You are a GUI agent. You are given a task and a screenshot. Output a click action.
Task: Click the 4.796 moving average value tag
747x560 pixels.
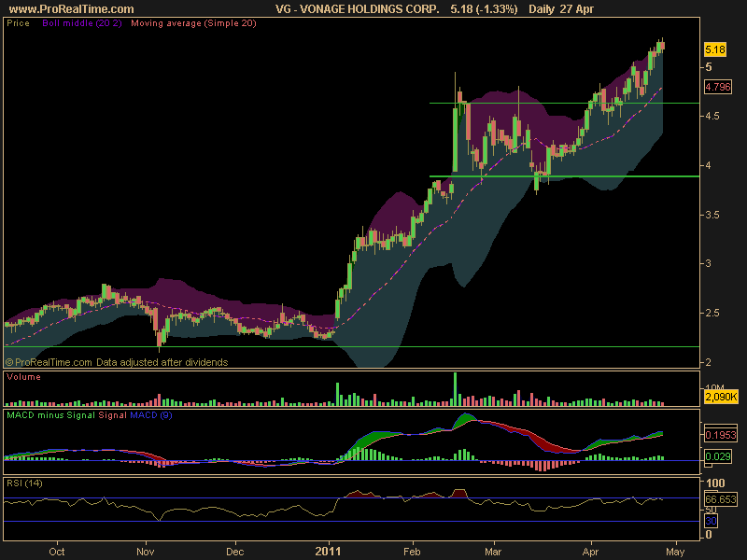(x=717, y=87)
